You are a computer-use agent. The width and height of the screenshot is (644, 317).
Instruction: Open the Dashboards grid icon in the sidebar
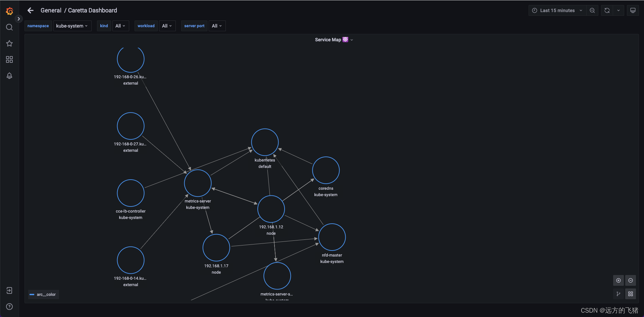(9, 59)
